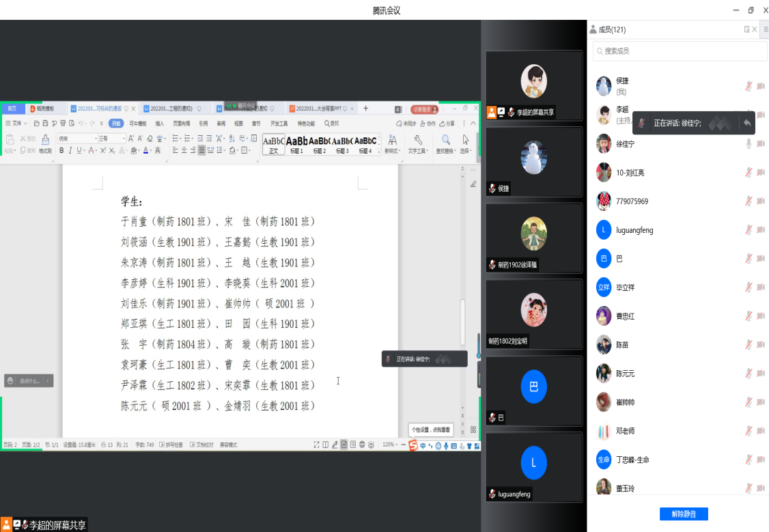Click the zoom-out minus by 120%

(403, 445)
